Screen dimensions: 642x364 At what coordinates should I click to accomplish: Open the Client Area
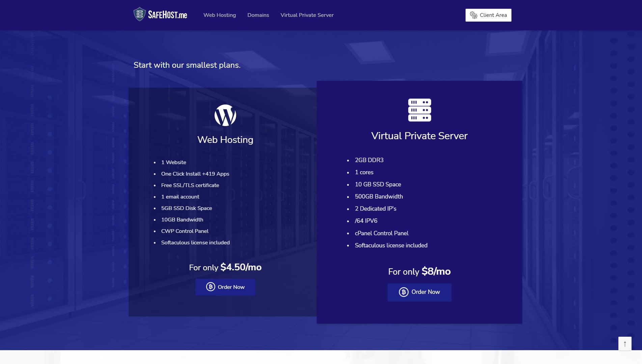pyautogui.click(x=488, y=15)
